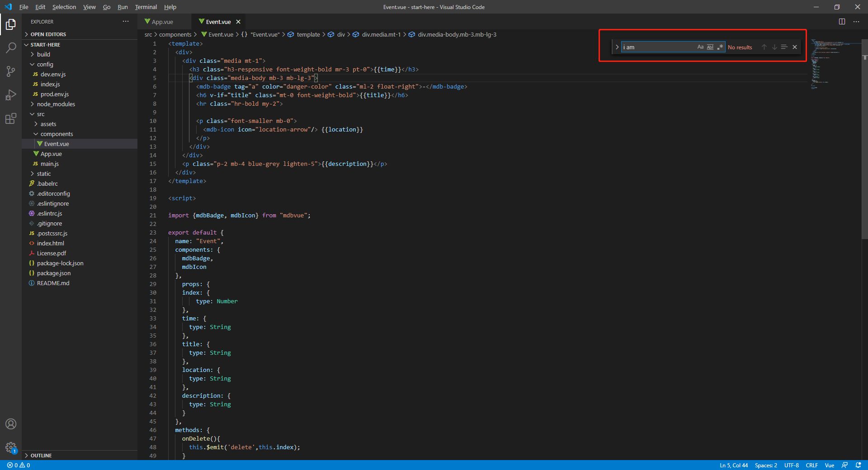Image resolution: width=868 pixels, height=470 pixels.
Task: Open the feedback icon in status bar
Action: click(844, 465)
